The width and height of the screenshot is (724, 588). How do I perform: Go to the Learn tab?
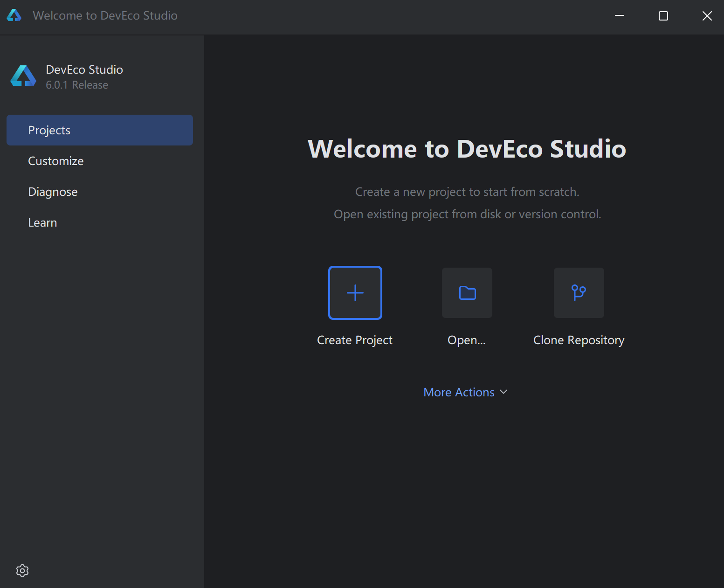[100, 222]
